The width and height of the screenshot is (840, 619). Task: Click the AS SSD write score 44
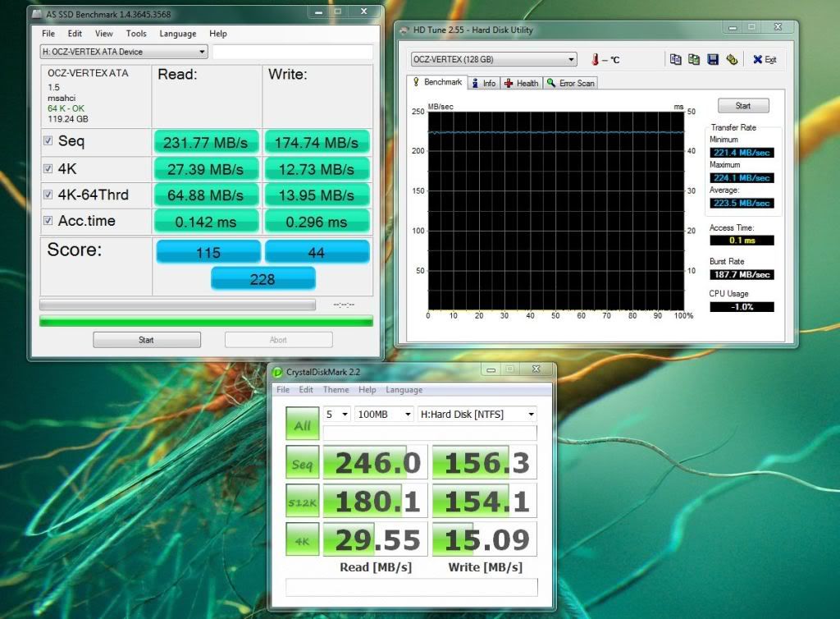point(317,252)
